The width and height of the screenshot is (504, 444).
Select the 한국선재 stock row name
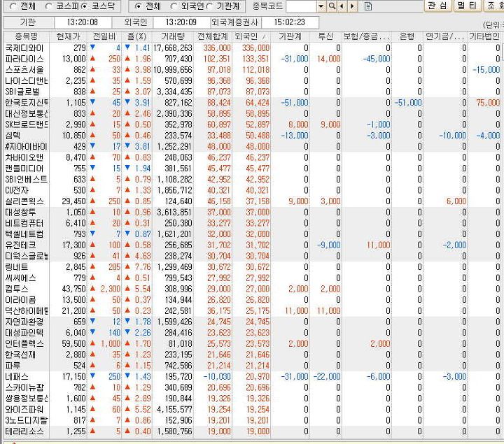pos(20,355)
